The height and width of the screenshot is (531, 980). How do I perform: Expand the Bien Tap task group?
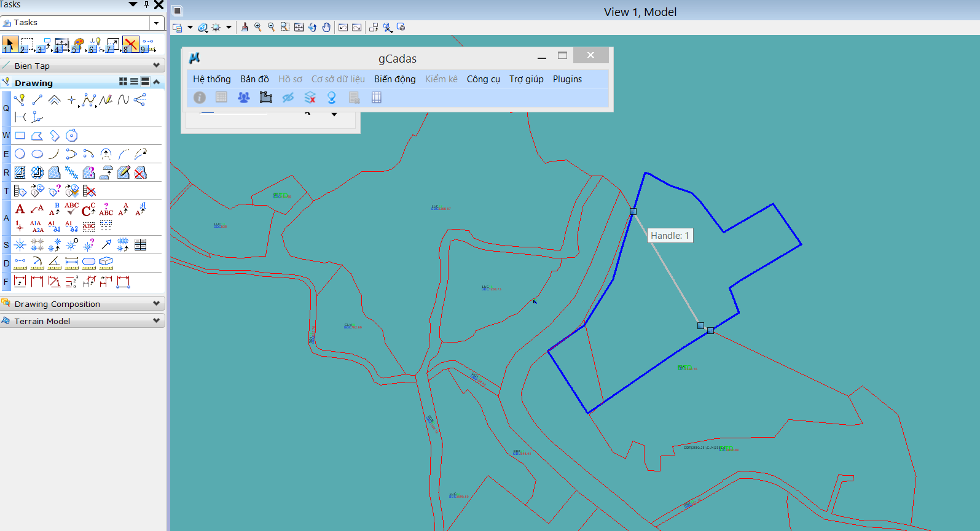(x=156, y=65)
